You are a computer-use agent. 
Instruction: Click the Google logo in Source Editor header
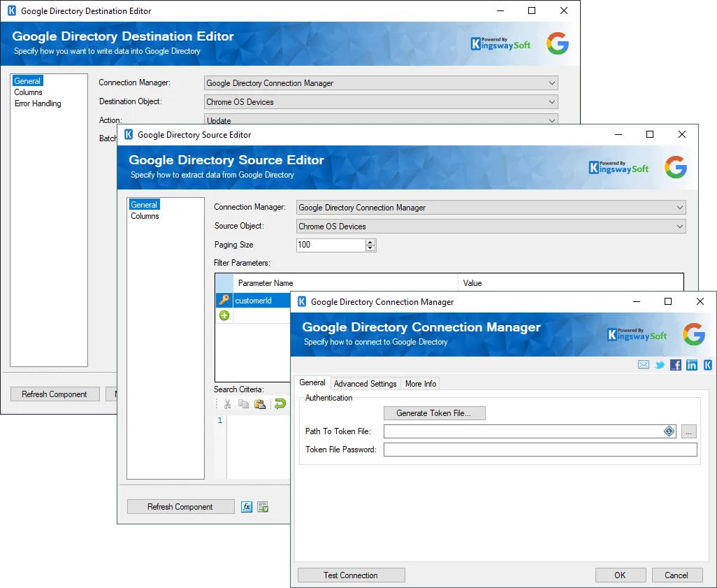676,167
